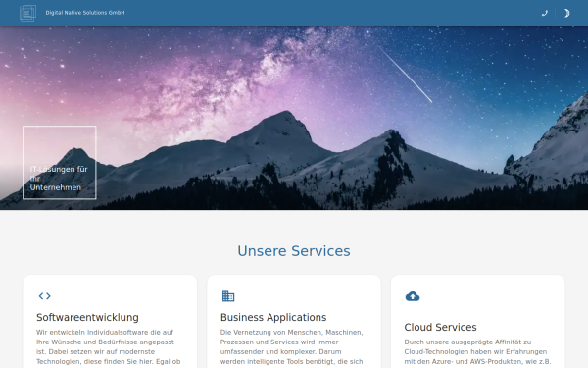
Task: Select the Business Applications card heading
Action: point(273,317)
